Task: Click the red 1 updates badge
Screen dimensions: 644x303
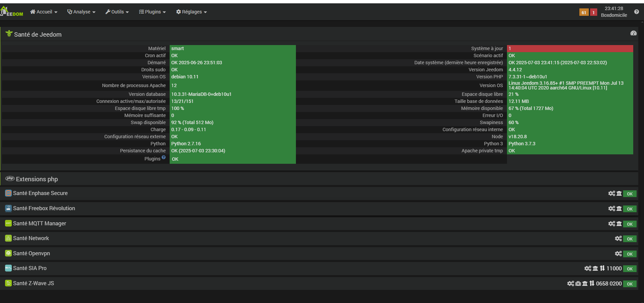Action: click(594, 12)
